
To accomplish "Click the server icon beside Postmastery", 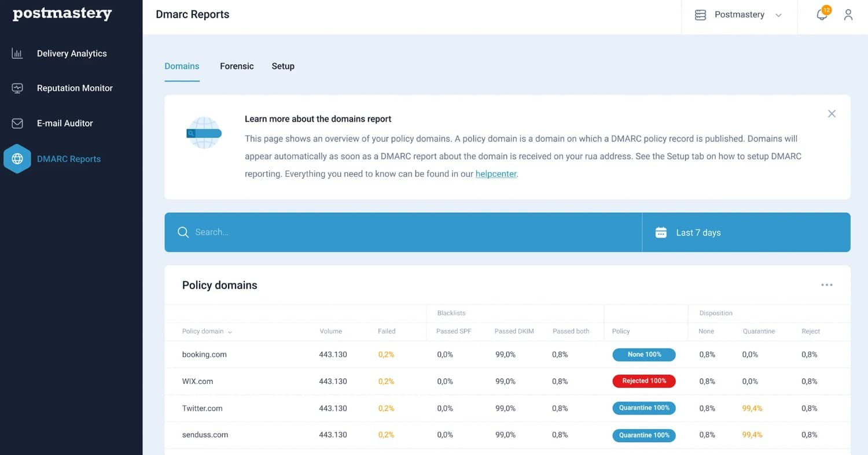I will (x=700, y=15).
